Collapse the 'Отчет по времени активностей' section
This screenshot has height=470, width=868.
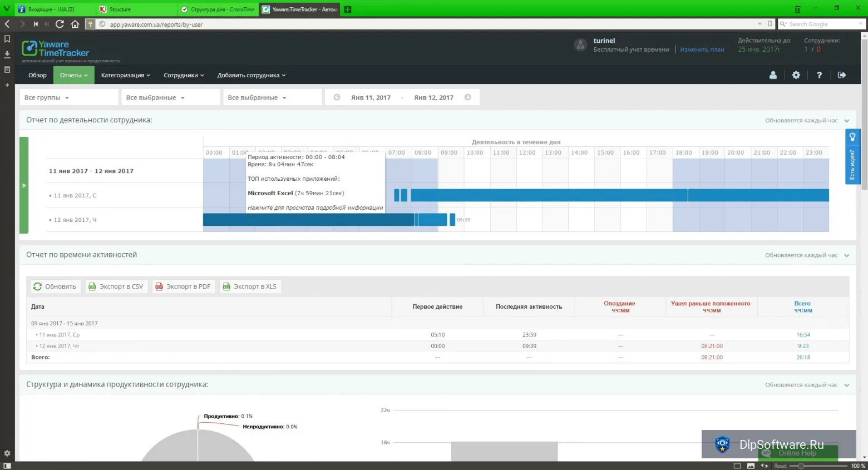(847, 255)
